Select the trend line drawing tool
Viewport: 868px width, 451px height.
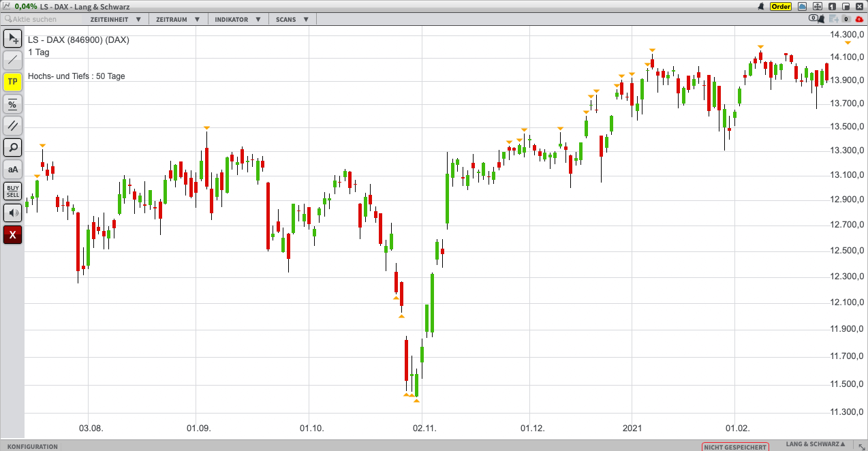click(13, 61)
